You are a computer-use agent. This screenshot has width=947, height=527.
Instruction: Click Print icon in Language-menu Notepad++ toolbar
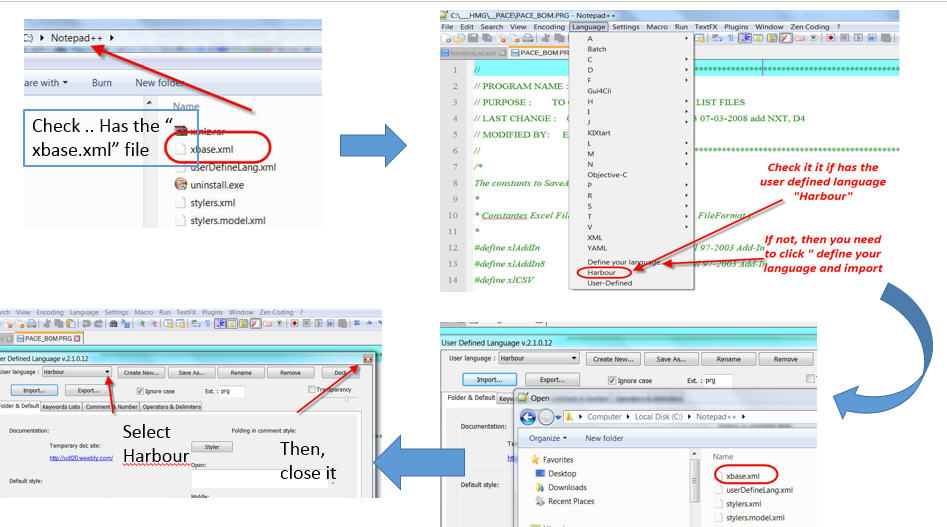coord(528,38)
